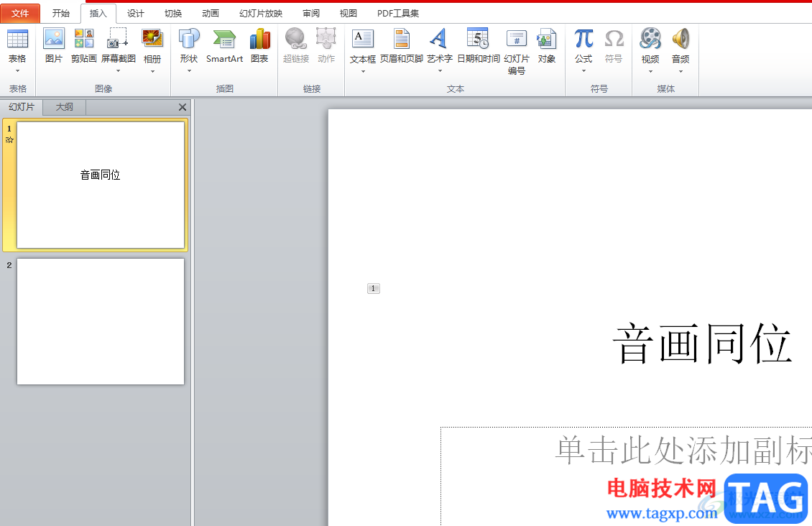
Task: Click the Hyperlink (超链接) icon
Action: tap(295, 39)
